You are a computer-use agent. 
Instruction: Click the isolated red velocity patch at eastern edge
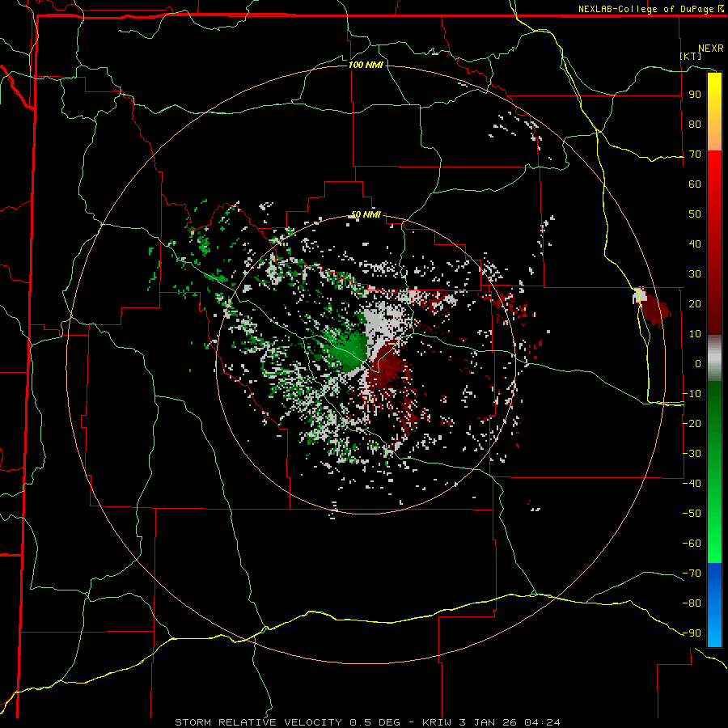coord(654,309)
